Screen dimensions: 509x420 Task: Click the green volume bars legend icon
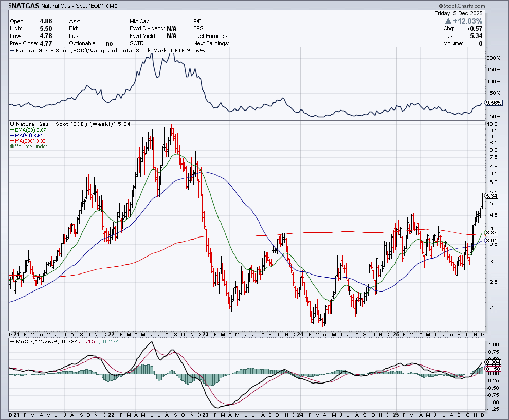[12, 147]
